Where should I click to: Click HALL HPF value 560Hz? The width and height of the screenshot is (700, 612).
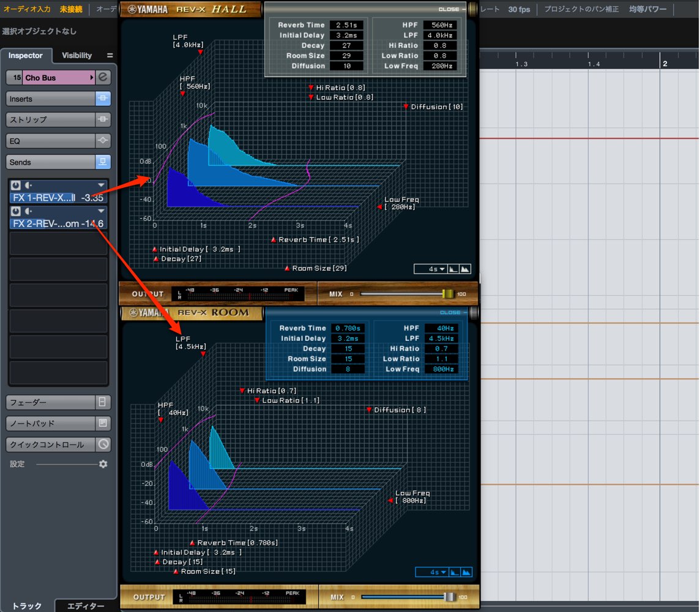pyautogui.click(x=441, y=25)
